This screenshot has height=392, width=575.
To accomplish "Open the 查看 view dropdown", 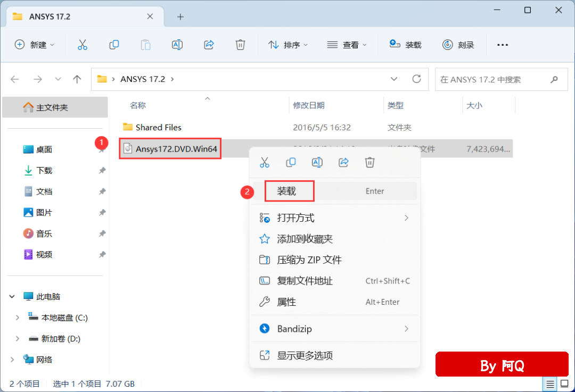I will coord(347,45).
